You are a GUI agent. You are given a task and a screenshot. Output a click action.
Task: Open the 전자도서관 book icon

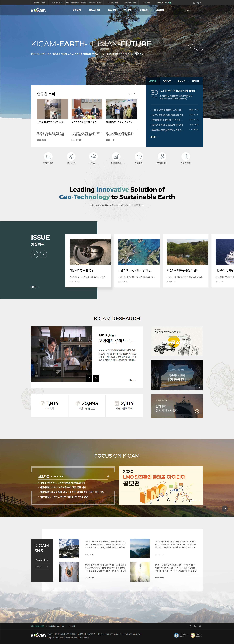coord(185,157)
